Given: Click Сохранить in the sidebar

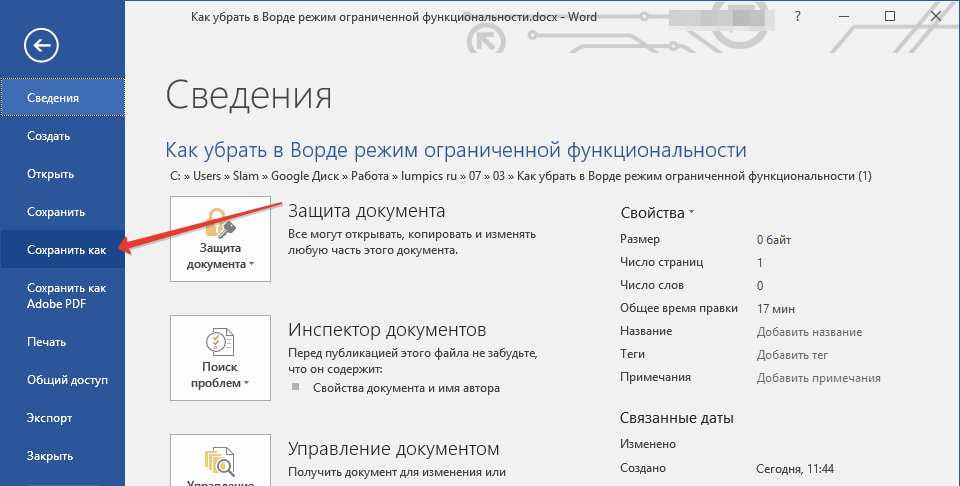Looking at the screenshot, I should (x=62, y=212).
